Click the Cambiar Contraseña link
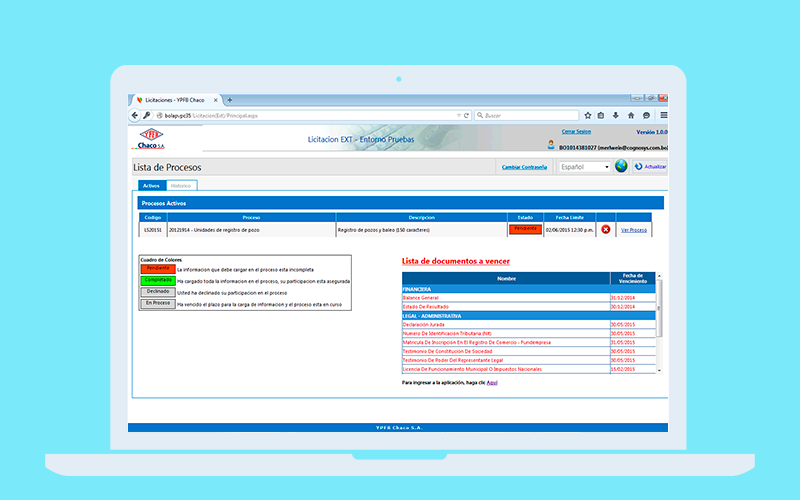 [524, 167]
